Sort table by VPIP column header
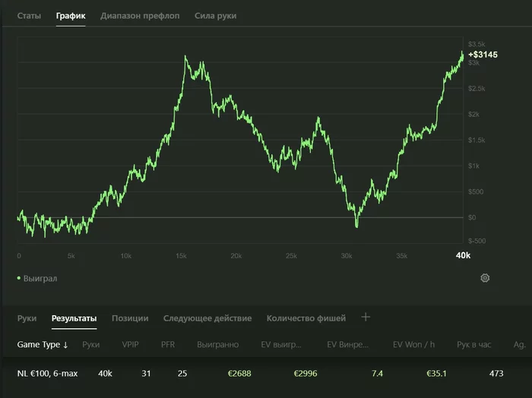Screen dimensions: 532x398 pyautogui.click(x=130, y=345)
